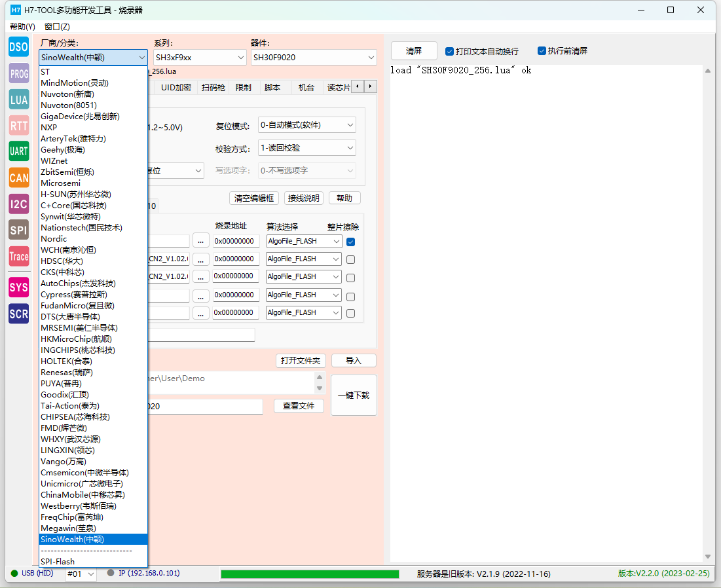Browse file for the first programming row
Image resolution: width=721 pixels, height=588 pixels.
[x=201, y=241]
